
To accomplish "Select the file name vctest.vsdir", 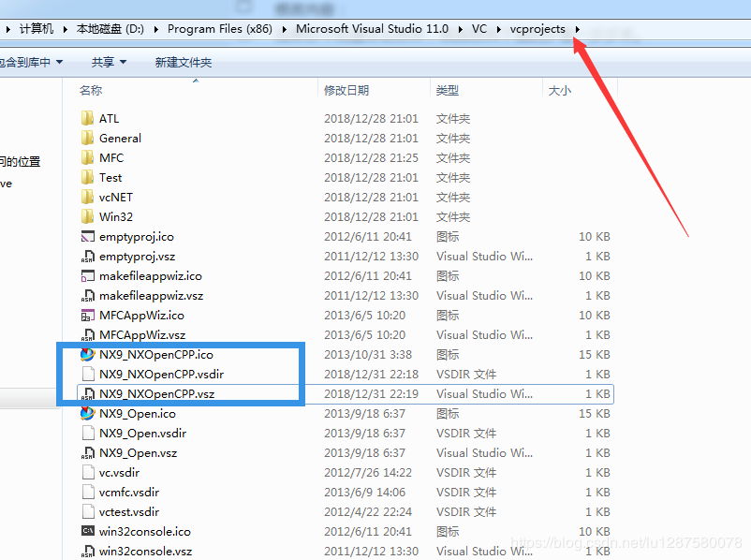I will pos(129,511).
